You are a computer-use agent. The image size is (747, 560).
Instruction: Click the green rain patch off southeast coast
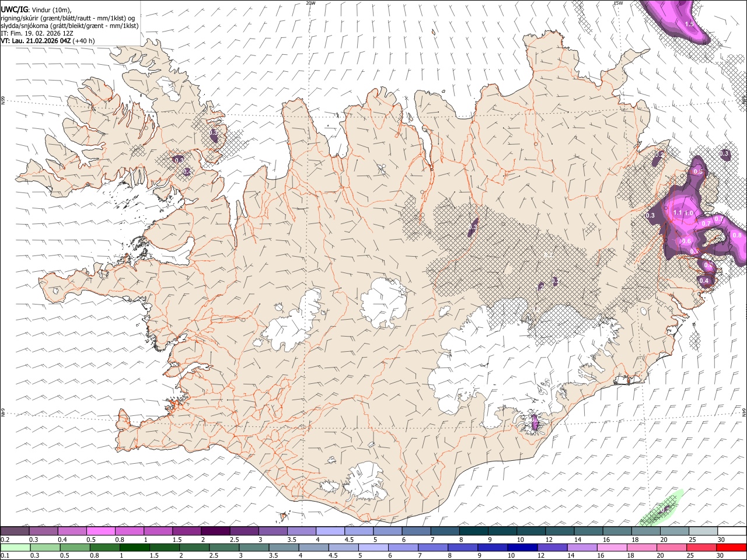(x=662, y=508)
